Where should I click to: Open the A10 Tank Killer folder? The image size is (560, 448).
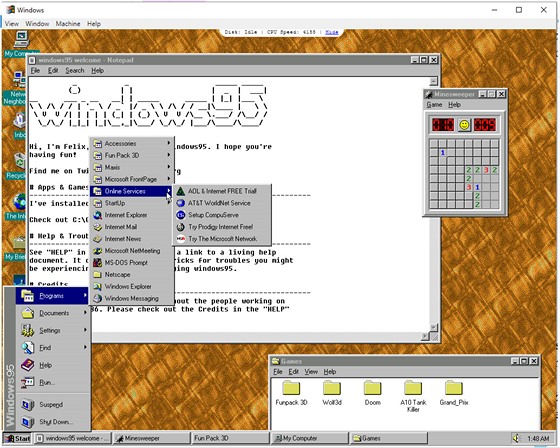413,396
